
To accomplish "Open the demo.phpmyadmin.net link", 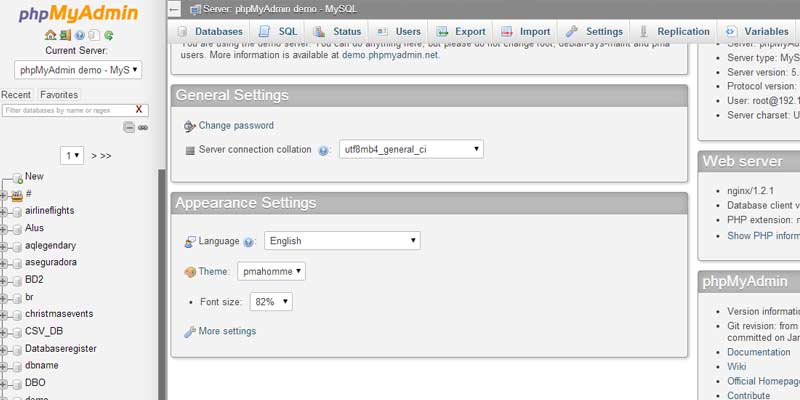I will pos(390,55).
